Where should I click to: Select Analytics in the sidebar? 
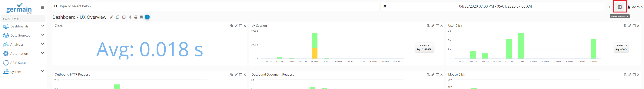click(x=17, y=44)
